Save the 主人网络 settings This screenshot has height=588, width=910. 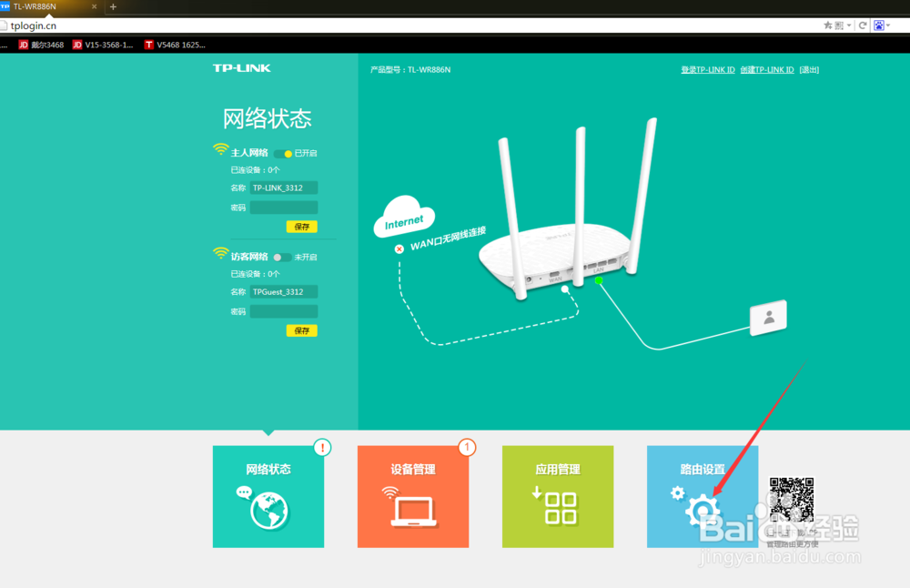click(302, 227)
